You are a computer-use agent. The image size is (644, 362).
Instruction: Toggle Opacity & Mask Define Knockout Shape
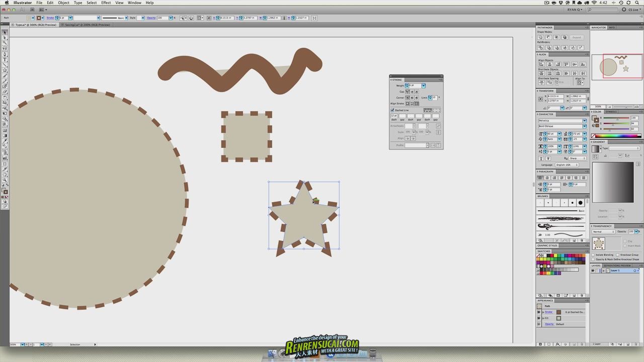click(593, 259)
